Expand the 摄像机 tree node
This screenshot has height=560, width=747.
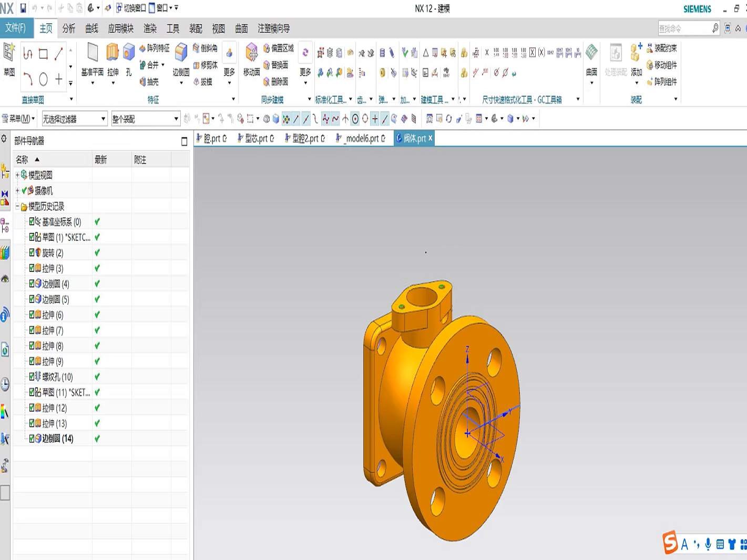(x=17, y=190)
